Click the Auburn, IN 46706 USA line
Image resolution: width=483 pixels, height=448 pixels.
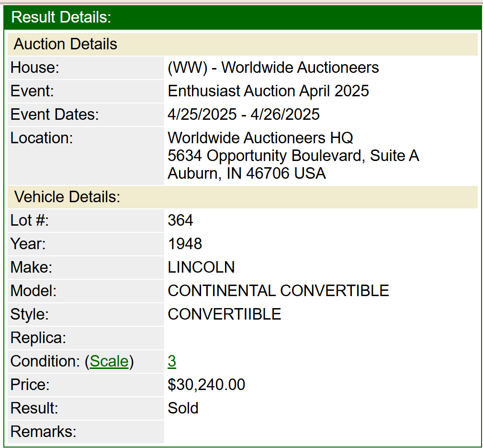(247, 173)
